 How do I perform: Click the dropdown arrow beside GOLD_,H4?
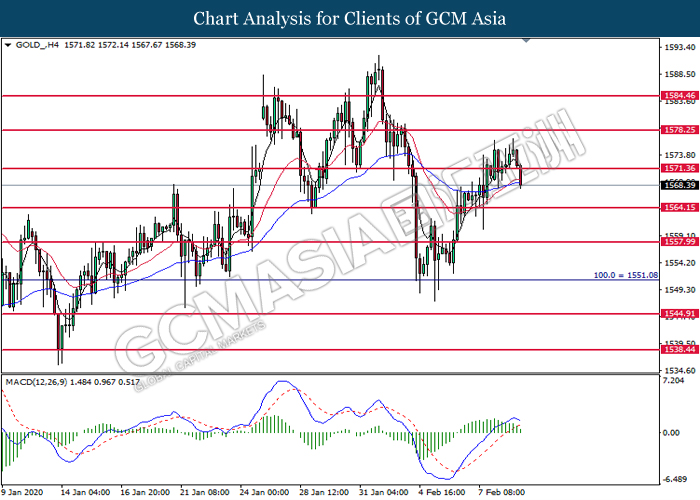click(x=8, y=45)
